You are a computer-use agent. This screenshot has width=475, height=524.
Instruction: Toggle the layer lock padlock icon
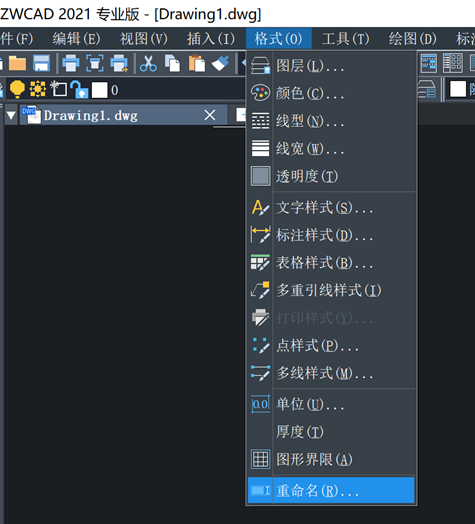(80, 89)
